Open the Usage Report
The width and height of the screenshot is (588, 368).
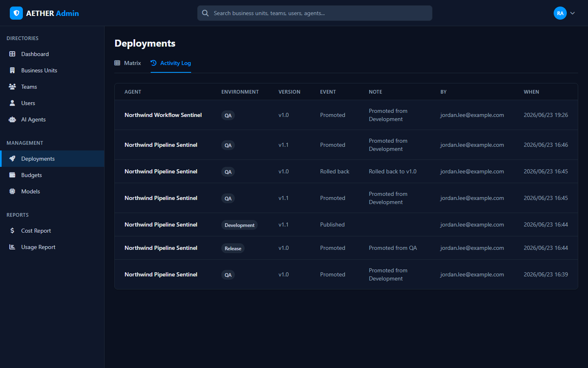[52, 247]
